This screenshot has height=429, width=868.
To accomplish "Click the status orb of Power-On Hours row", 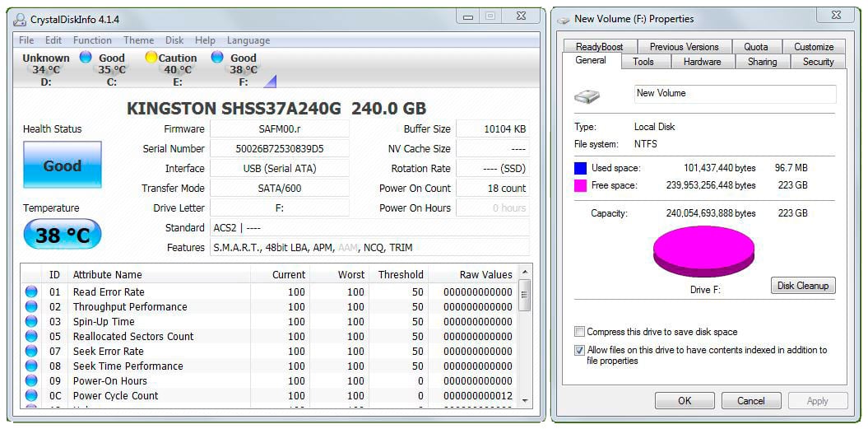I will point(31,380).
